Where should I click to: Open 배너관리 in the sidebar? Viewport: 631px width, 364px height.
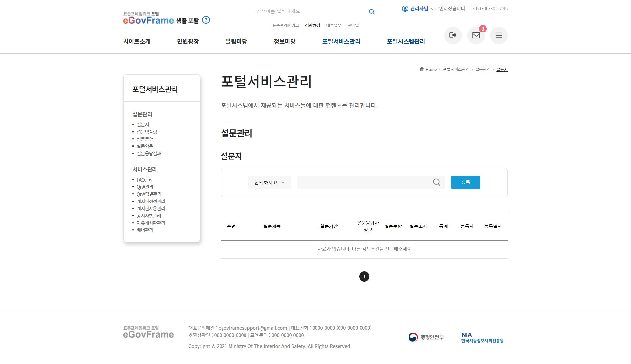click(145, 230)
